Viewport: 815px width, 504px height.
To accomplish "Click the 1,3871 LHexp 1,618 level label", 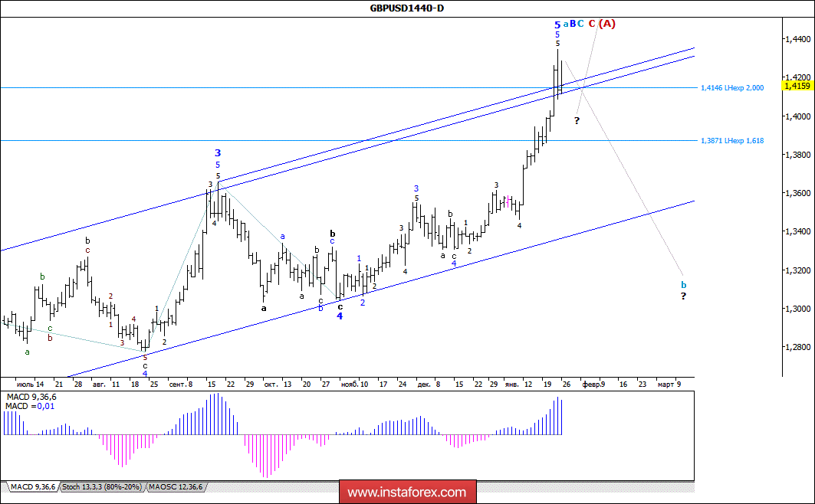I will click(x=732, y=141).
